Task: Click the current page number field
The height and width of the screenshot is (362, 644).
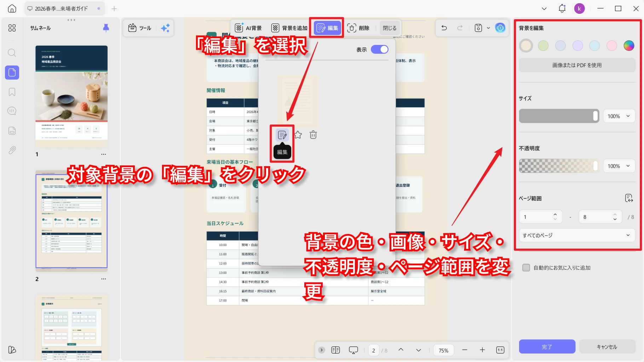Action: [374, 350]
